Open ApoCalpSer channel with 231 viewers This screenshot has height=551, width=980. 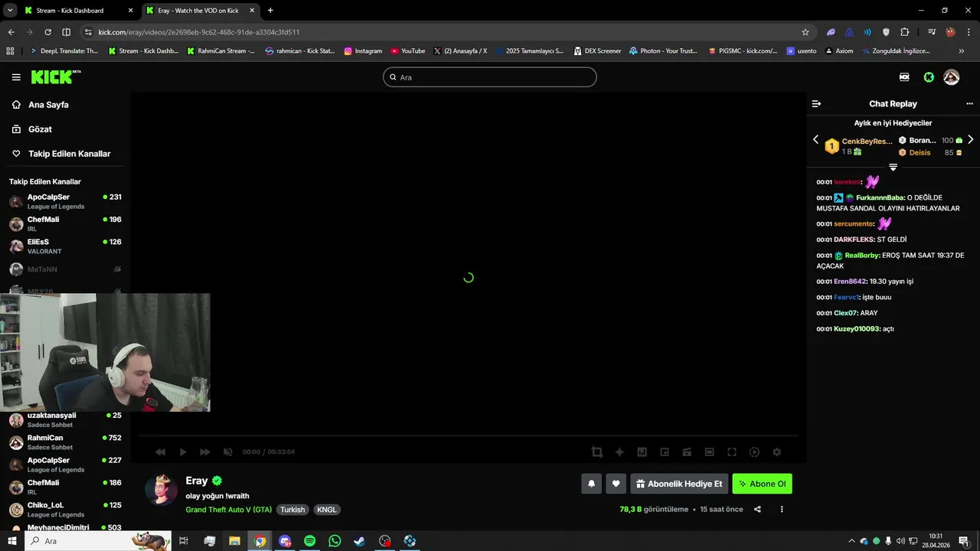65,201
